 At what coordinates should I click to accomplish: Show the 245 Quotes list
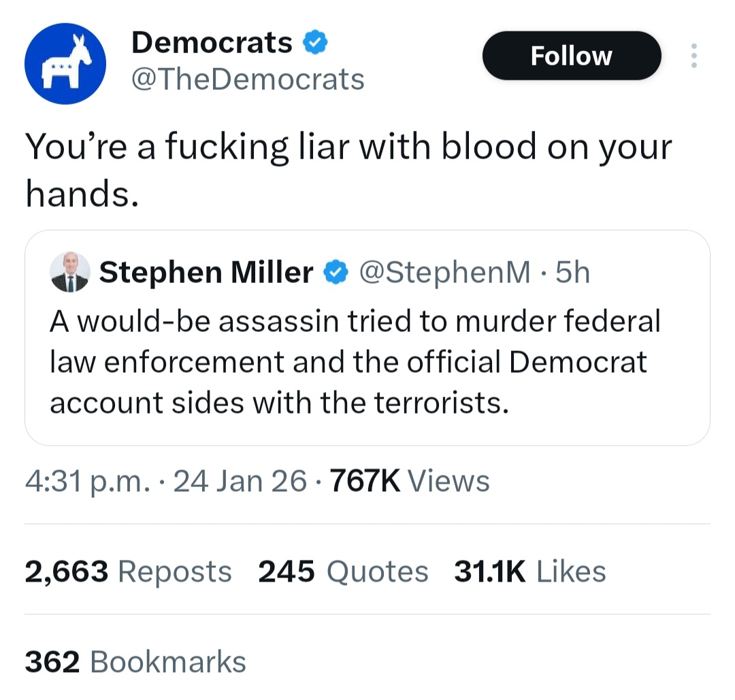(x=343, y=571)
